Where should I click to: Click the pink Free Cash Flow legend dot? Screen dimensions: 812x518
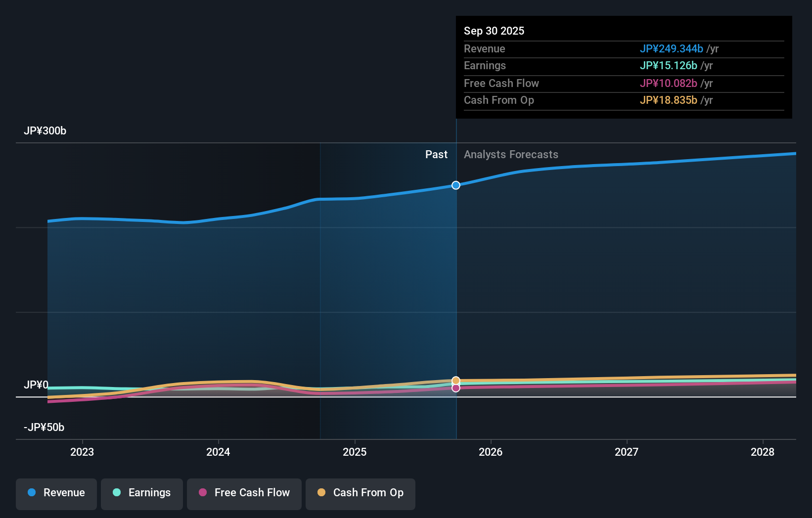point(203,492)
